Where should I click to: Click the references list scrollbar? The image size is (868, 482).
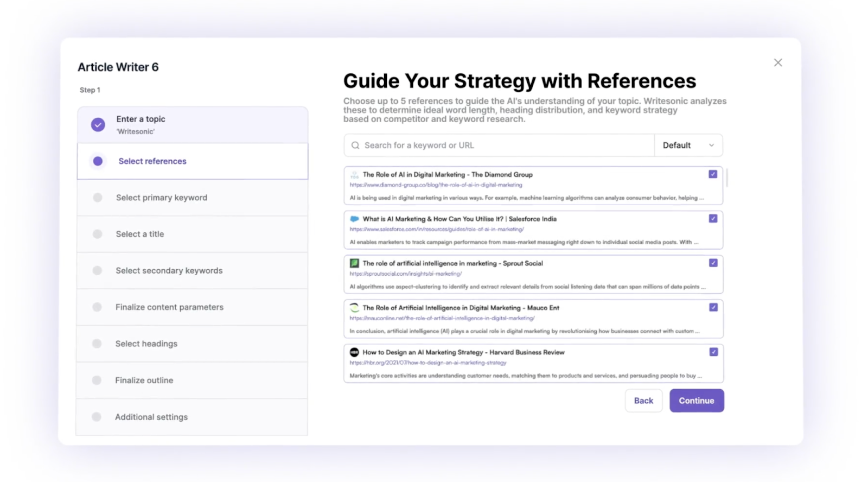point(727,178)
